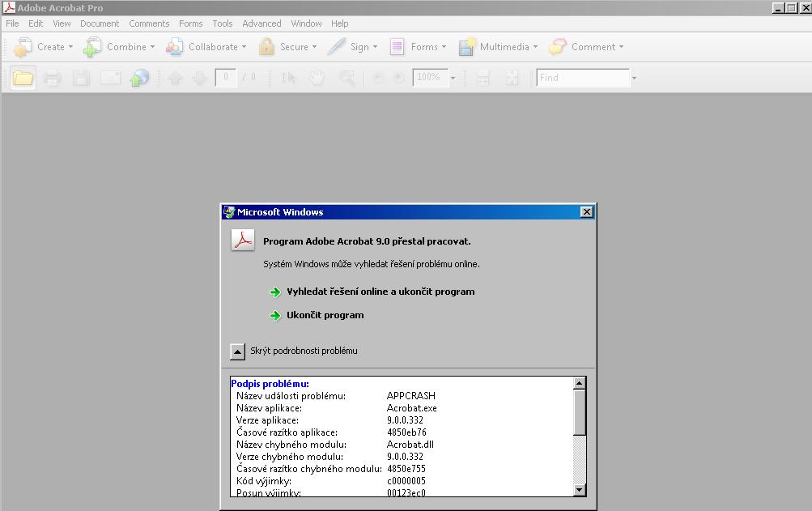
Task: Click the Secure padlock icon
Action: coord(266,47)
